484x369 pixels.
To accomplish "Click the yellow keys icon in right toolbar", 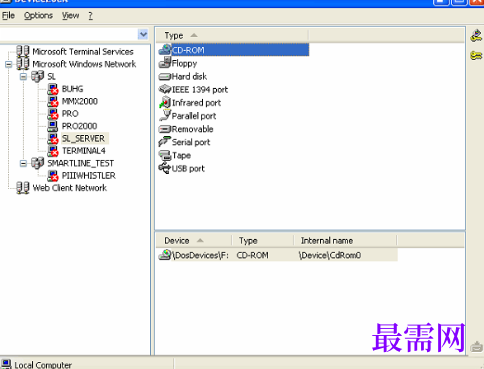I will coord(477,55).
